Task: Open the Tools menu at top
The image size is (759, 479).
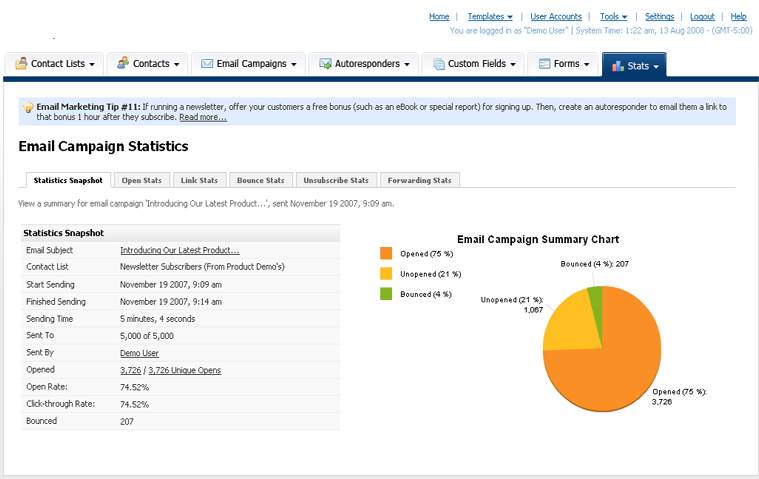Action: pos(613,16)
